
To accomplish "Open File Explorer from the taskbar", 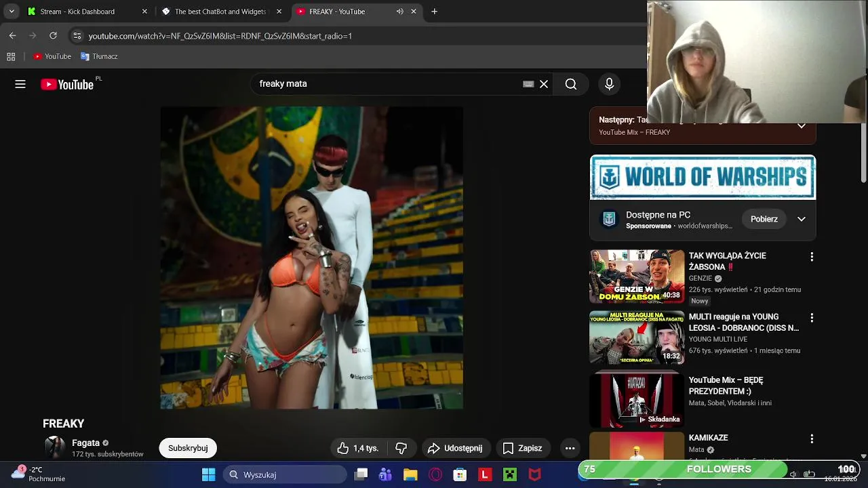I will click(410, 474).
